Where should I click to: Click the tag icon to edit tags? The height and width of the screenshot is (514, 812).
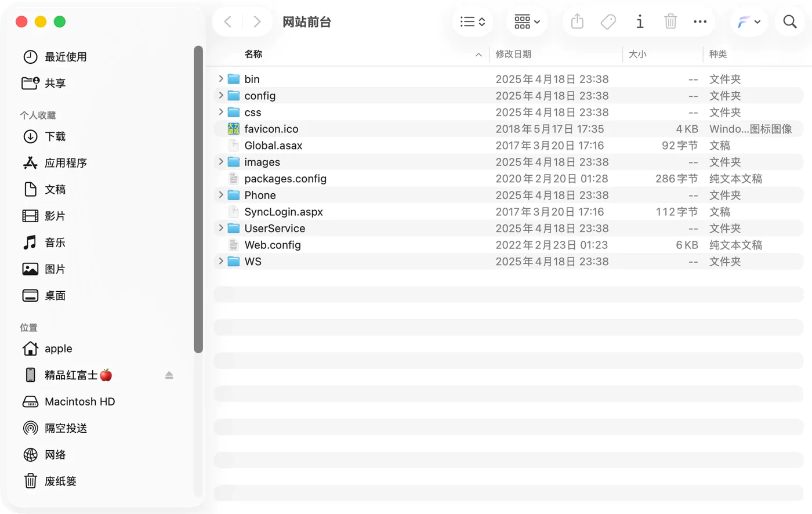tap(608, 22)
